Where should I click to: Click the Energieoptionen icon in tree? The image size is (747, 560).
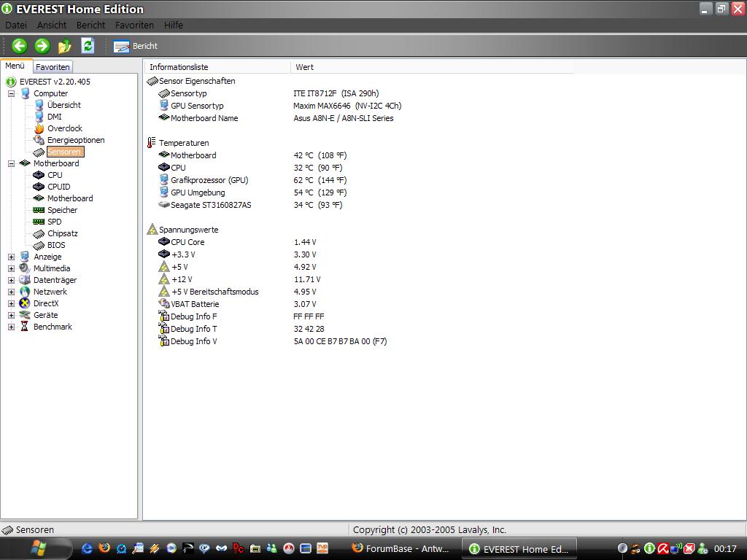(x=39, y=140)
